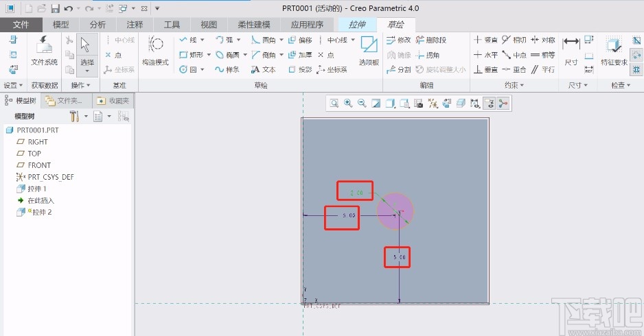Select the Spline (样条) tool
Screen dimensions: 644x336
(227, 69)
